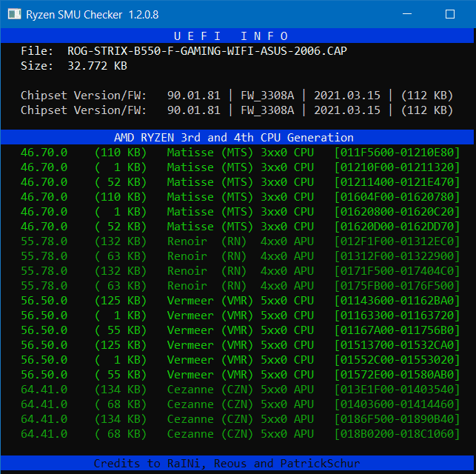Click the address range [01620D00-0162DD70]
This screenshot has width=476, height=474.
397,227
